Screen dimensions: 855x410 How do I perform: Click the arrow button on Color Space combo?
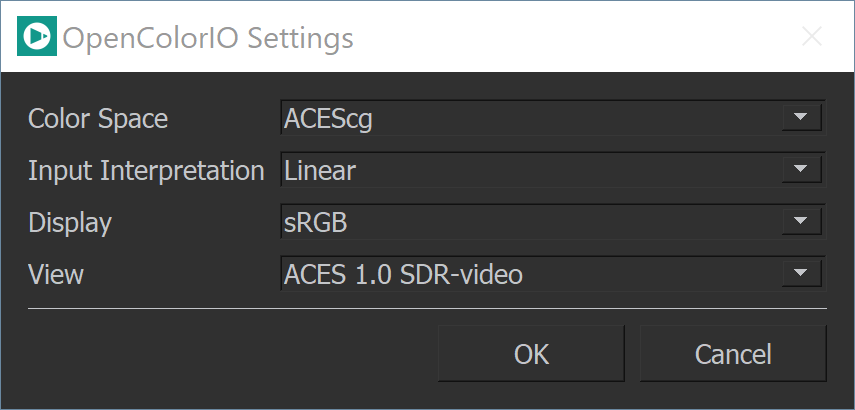coord(801,117)
